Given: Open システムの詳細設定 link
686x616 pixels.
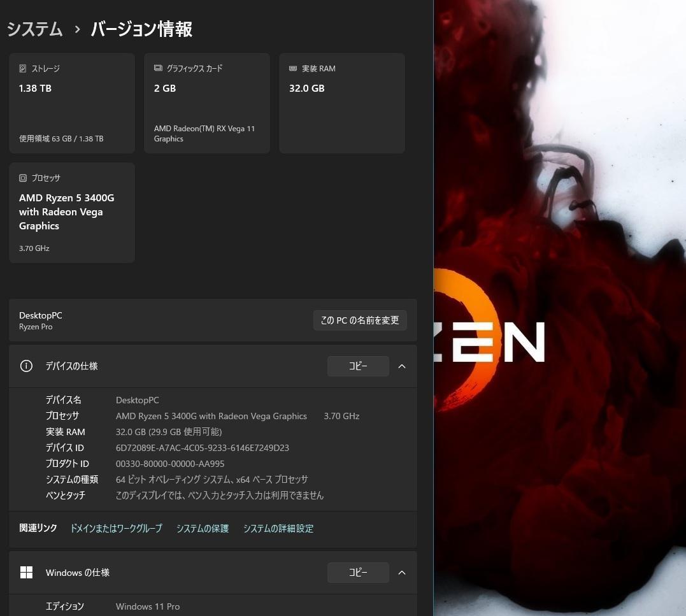Looking at the screenshot, I should click(278, 528).
